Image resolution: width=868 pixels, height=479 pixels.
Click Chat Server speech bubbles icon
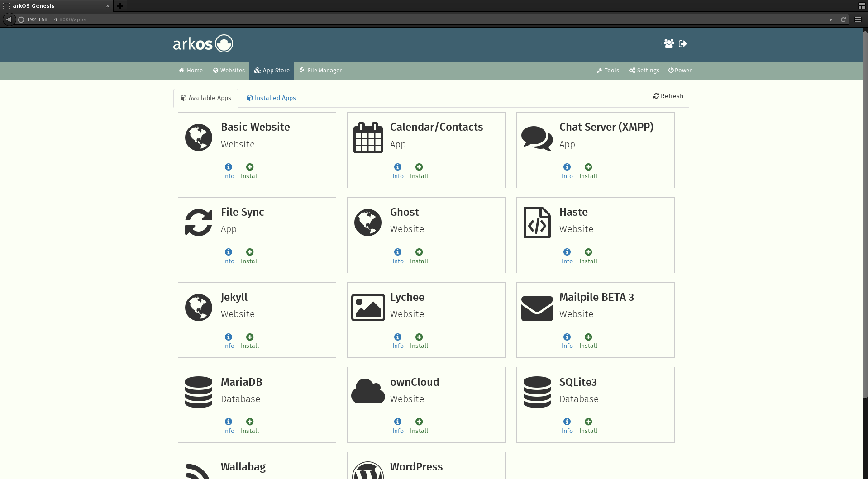[x=537, y=138]
